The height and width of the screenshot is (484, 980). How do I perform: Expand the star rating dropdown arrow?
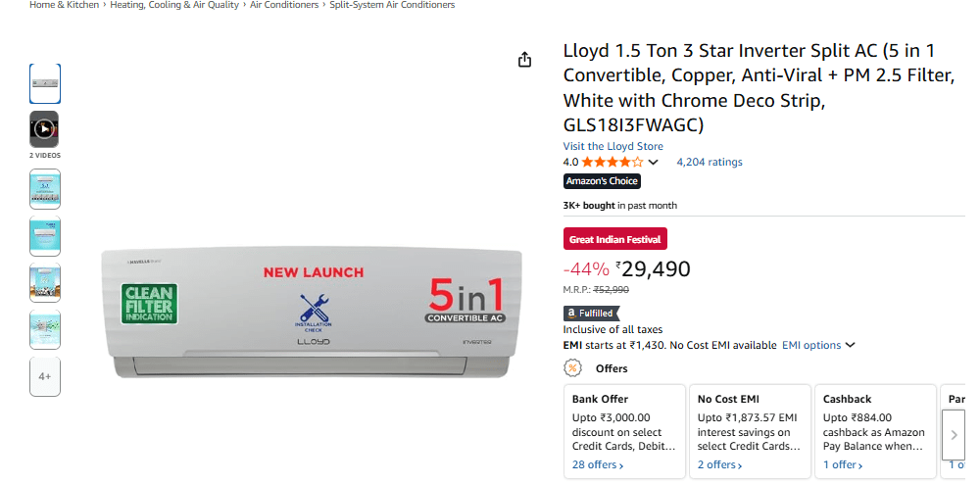click(x=654, y=163)
